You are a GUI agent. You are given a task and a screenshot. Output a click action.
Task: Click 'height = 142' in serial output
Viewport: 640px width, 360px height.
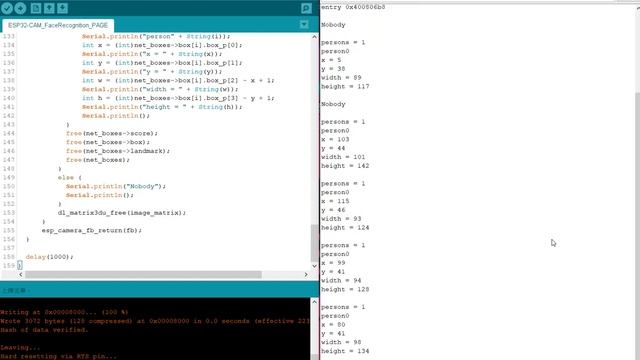(x=345, y=166)
